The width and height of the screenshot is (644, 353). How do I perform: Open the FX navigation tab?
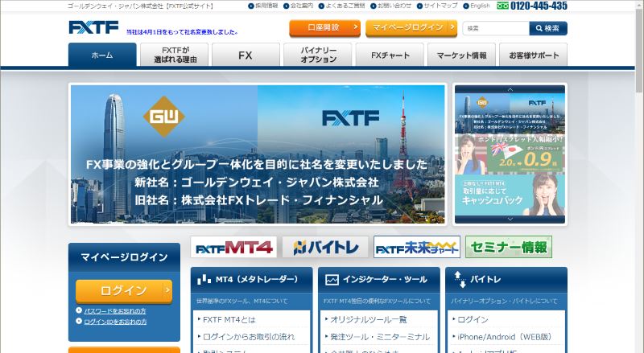pyautogui.click(x=246, y=55)
